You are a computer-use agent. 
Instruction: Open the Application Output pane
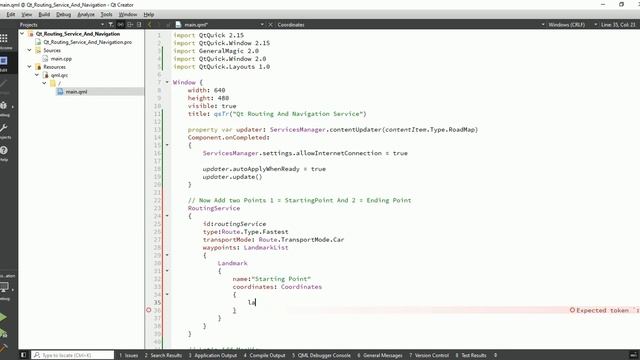[x=213, y=356]
